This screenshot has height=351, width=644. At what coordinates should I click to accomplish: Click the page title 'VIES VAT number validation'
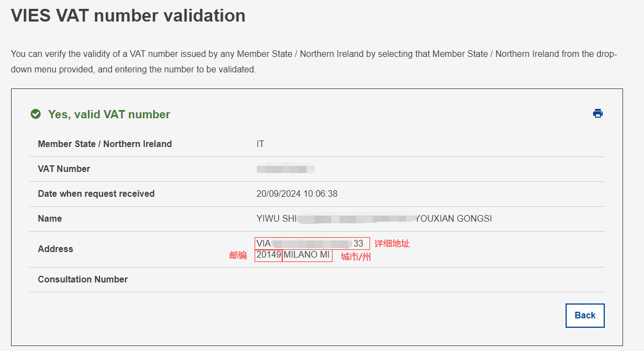pyautogui.click(x=128, y=15)
